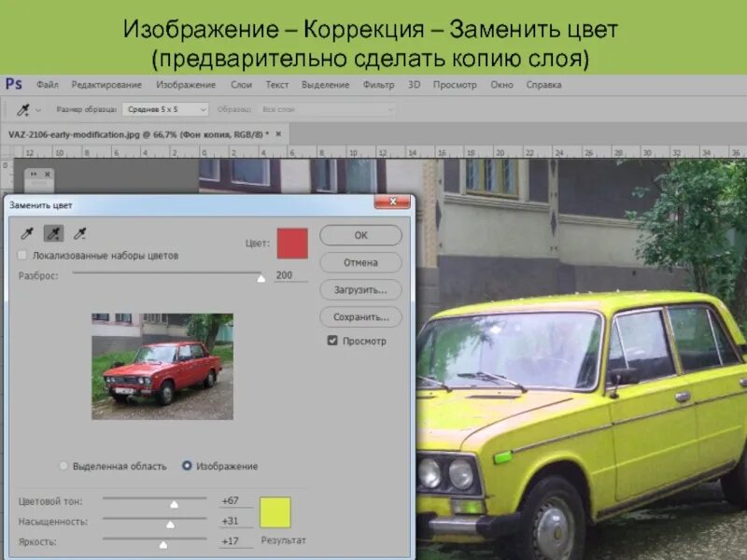747x560 pixels.
Task: Open the 3D menu
Action: point(414,85)
